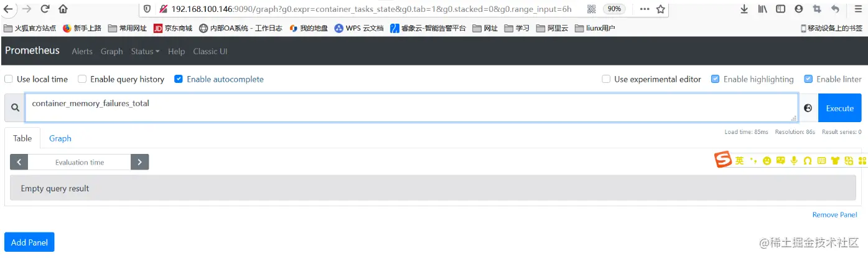This screenshot has height=258, width=868.
Task: Click the screenshot crop icon
Action: (x=816, y=9)
